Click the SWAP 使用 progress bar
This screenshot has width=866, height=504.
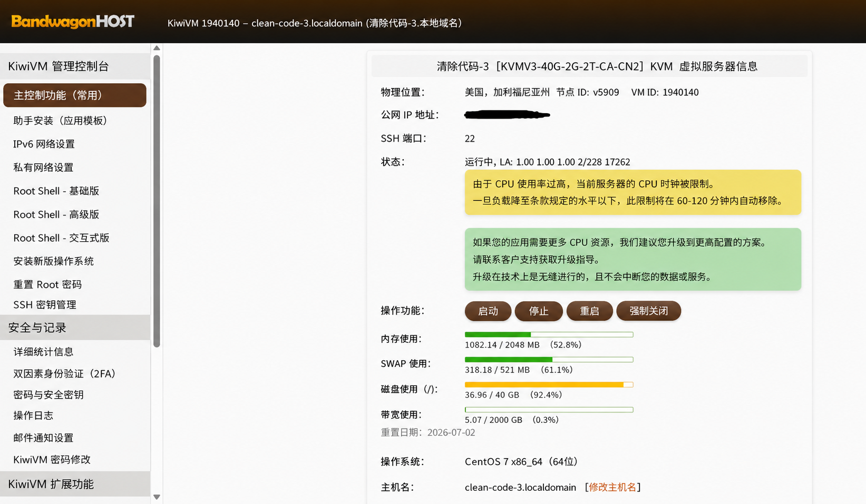[x=549, y=360]
